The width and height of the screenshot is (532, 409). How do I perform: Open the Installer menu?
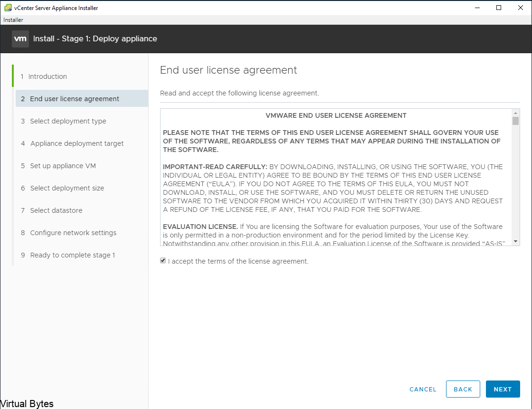pos(13,19)
